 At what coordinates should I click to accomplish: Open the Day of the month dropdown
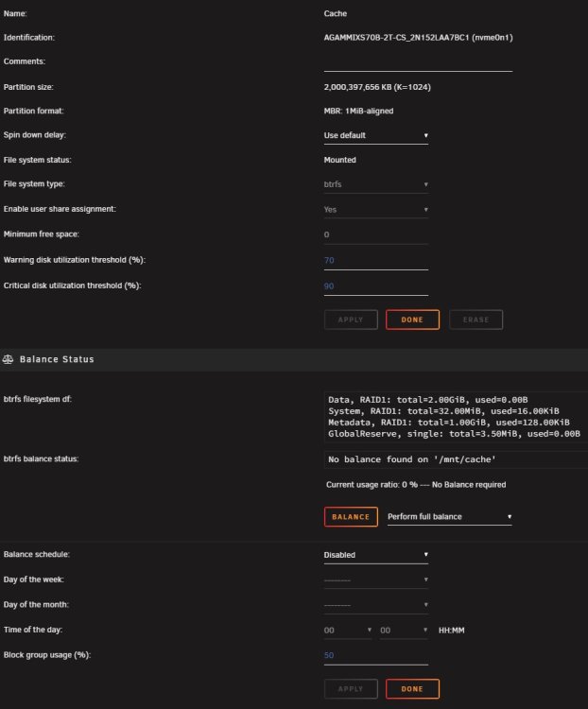pos(376,605)
